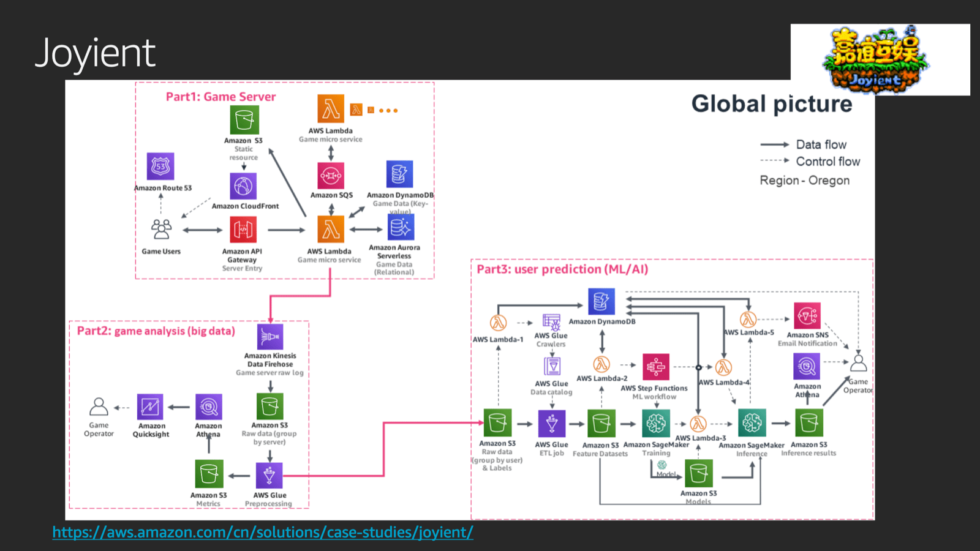The height and width of the screenshot is (551, 980).
Task: Select Amazon Athena icon in Part3
Action: [807, 367]
